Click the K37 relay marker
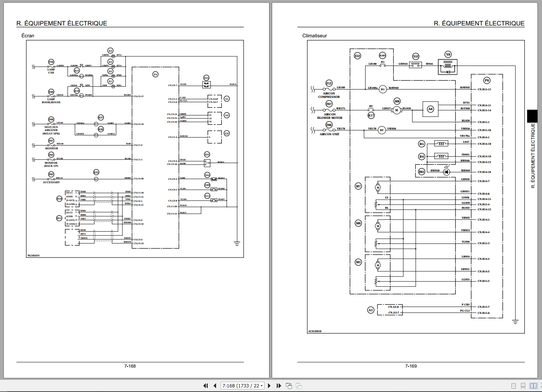 click(101, 117)
